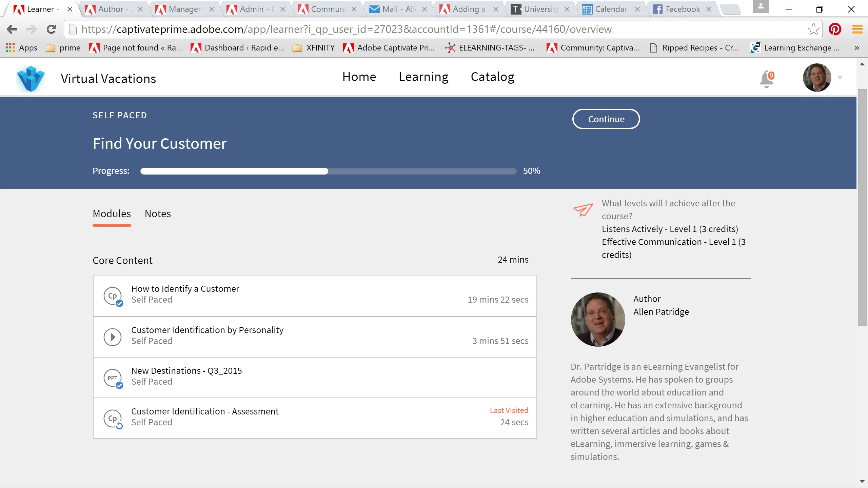Click the author Allen Patridge photo
This screenshot has height=488, width=868.
click(x=598, y=320)
